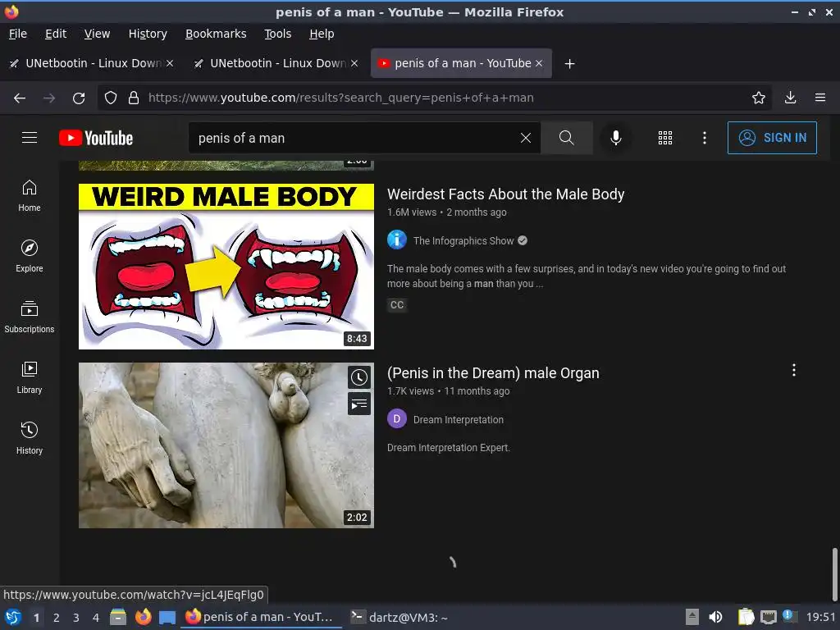The height and width of the screenshot is (630, 840).
Task: Launch Firefox from taskbar launcher
Action: pos(143,617)
